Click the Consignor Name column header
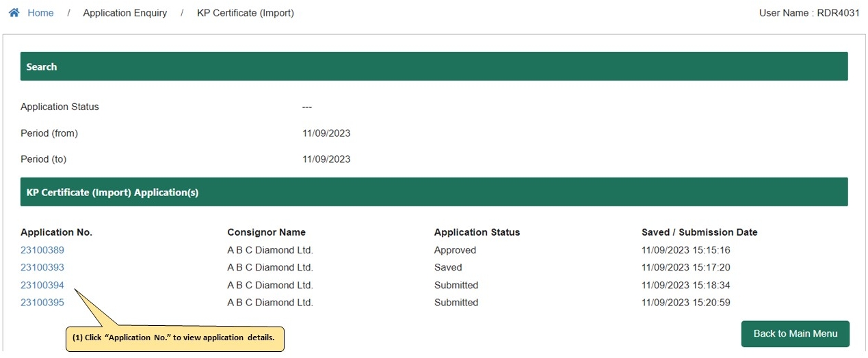Viewport: 868px width, 358px height. tap(267, 232)
